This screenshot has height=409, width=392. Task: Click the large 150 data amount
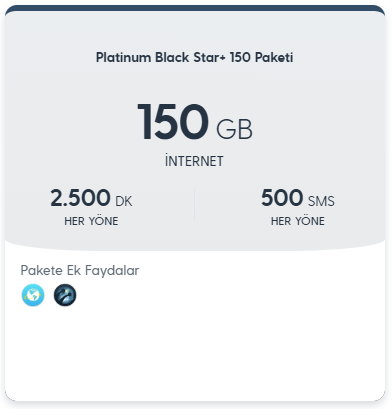click(x=173, y=122)
